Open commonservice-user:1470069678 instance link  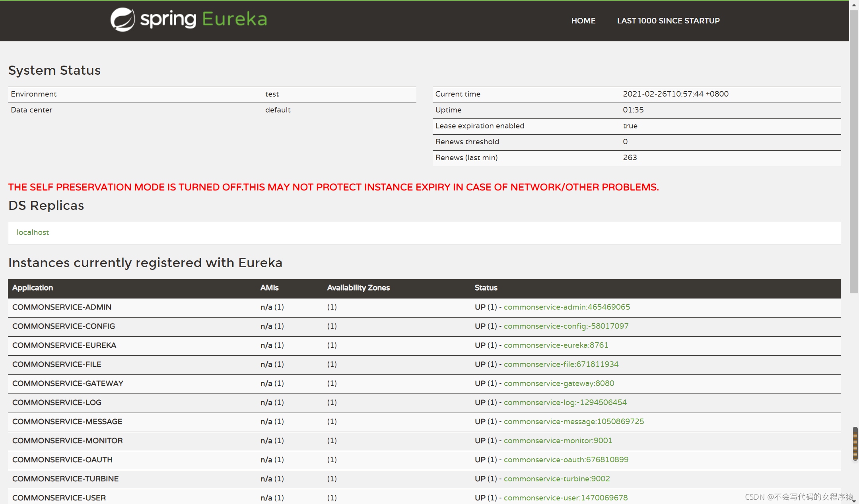tap(566, 498)
